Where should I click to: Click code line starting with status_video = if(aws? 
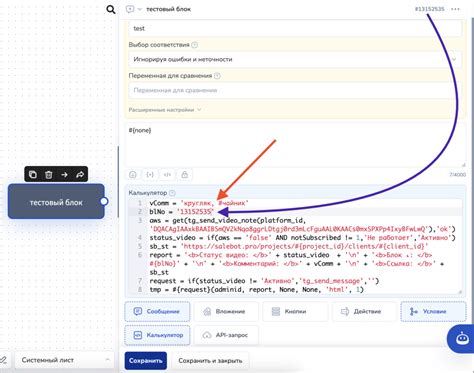pyautogui.click(x=302, y=238)
